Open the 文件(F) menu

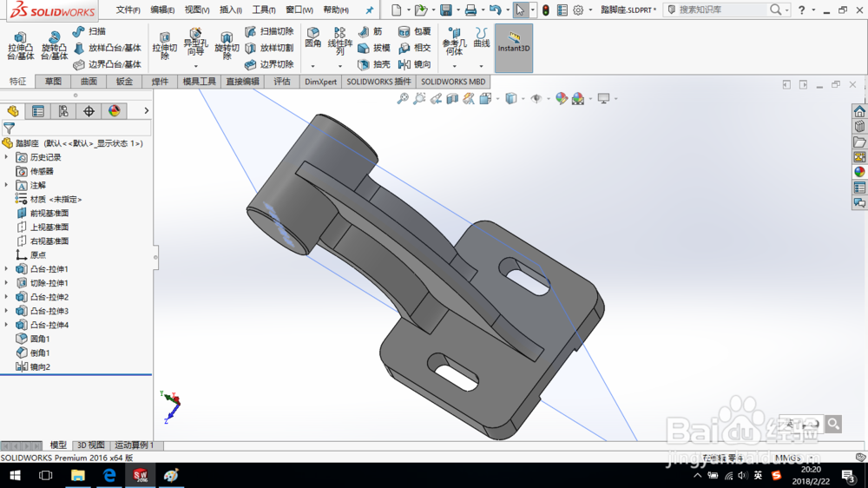click(128, 10)
